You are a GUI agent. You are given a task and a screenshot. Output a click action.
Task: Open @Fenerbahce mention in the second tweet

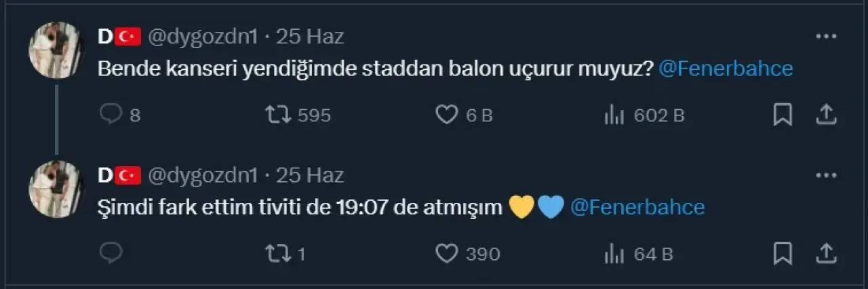pyautogui.click(x=637, y=208)
